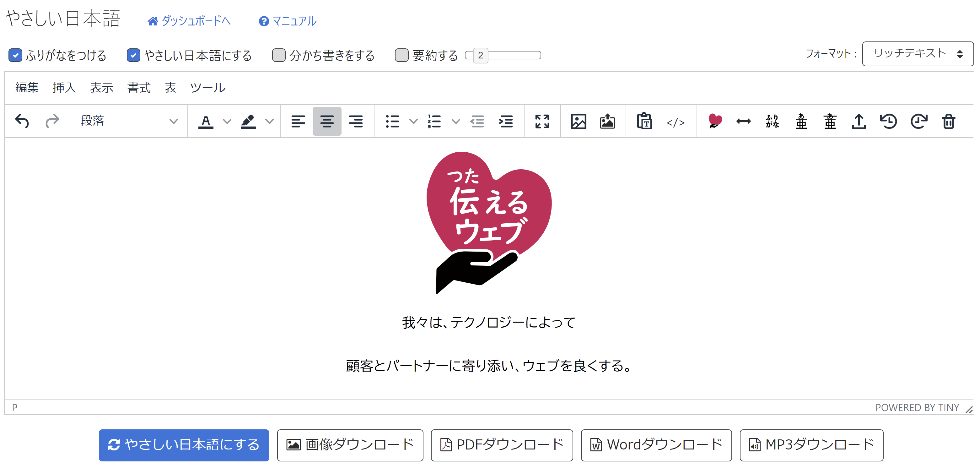Decrease indent of the paragraph
This screenshot has height=468, width=980.
point(477,122)
